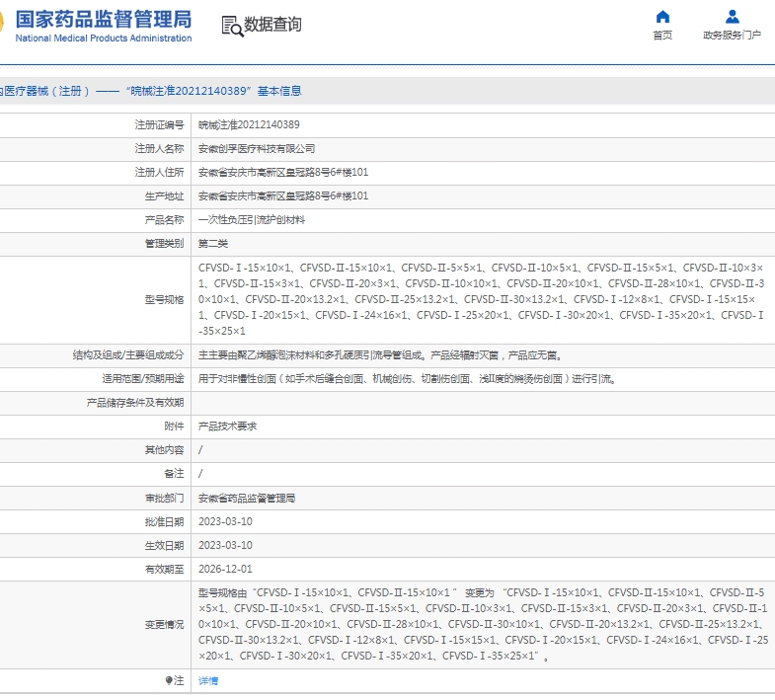Open the 详情 details link
The image size is (775, 700).
coord(208,680)
